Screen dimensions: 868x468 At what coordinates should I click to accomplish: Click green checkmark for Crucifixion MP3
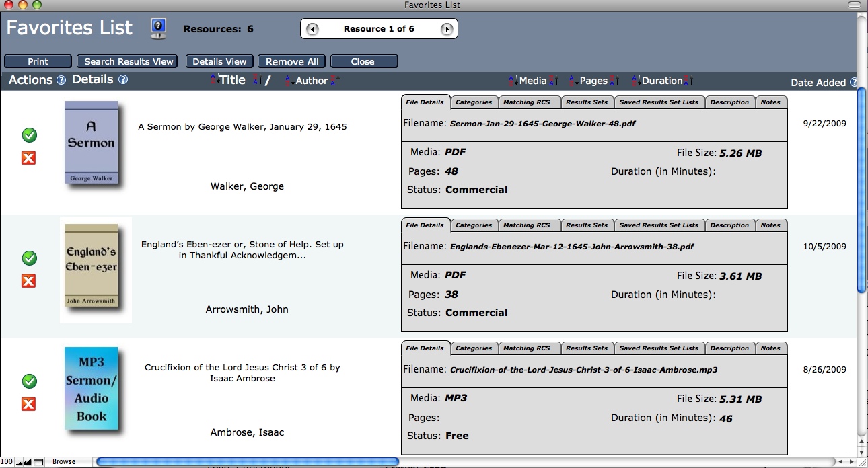(29, 381)
